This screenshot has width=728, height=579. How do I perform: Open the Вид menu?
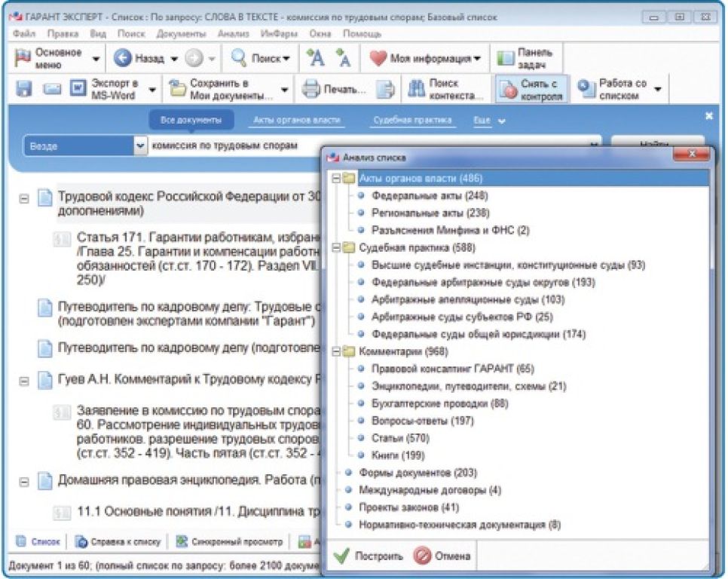(x=98, y=34)
